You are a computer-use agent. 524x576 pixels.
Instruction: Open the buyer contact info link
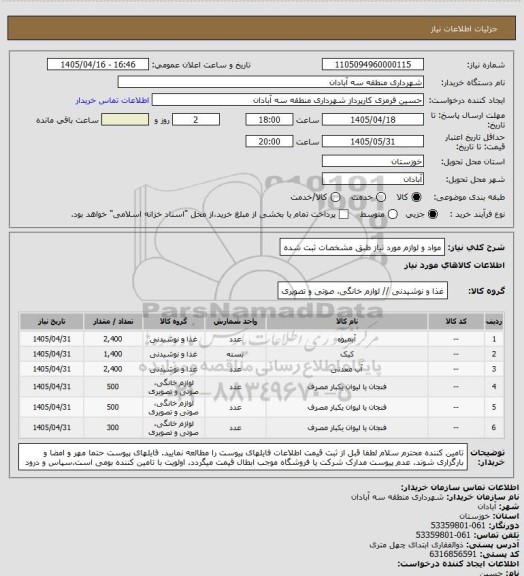pos(112,100)
